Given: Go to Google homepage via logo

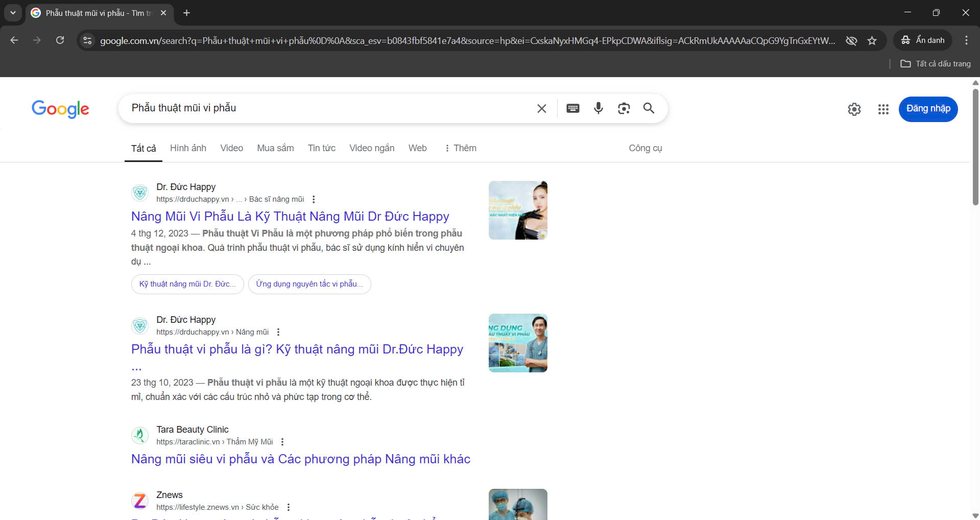Looking at the screenshot, I should click(60, 108).
